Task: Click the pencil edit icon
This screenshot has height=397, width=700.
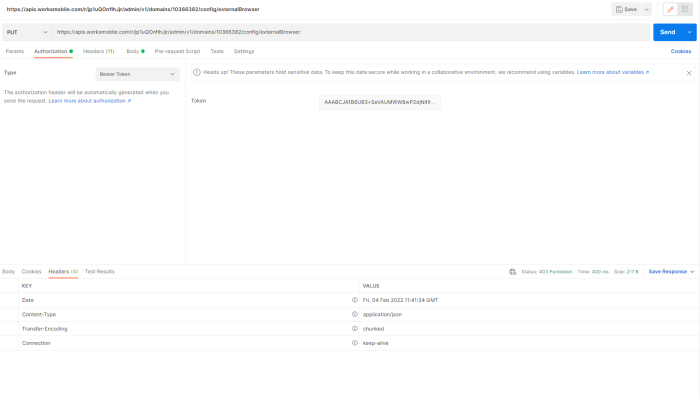Action: tap(671, 9)
